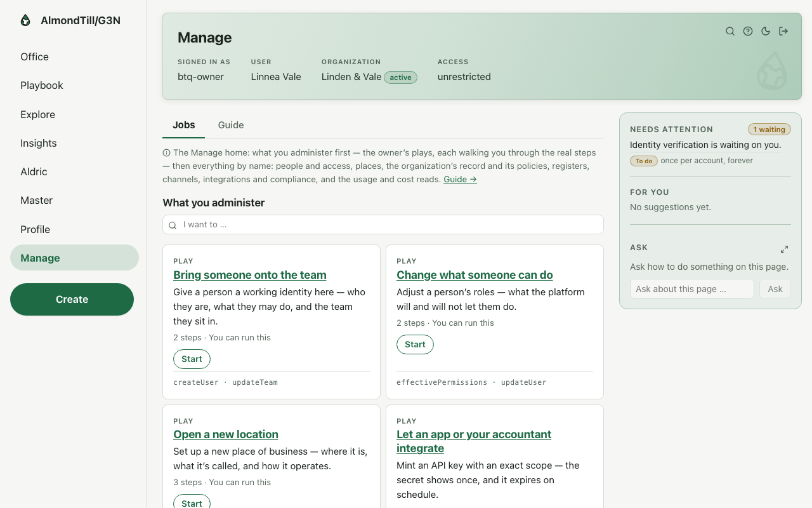Open the Bring someone onto the team link

click(250, 275)
